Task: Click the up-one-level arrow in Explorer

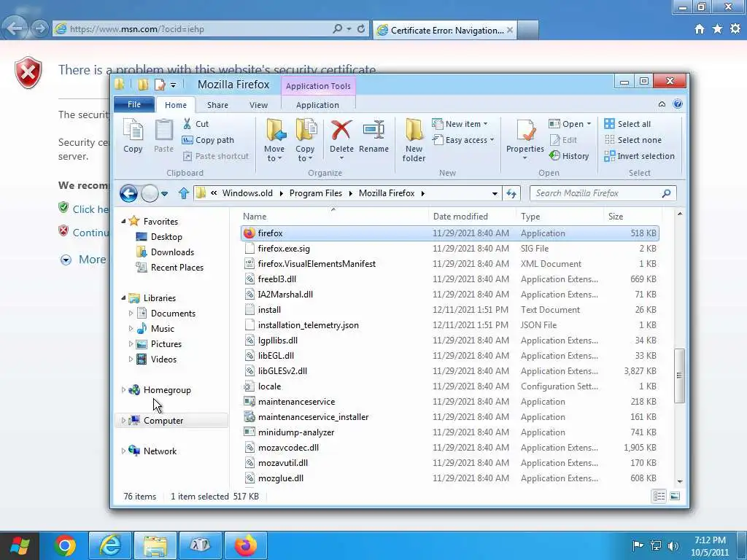Action: (x=184, y=193)
